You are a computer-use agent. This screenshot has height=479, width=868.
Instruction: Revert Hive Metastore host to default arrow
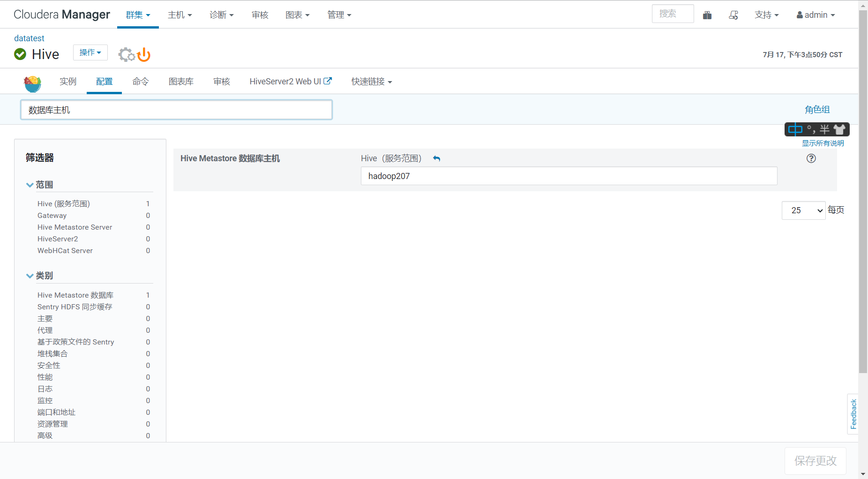[x=436, y=159]
